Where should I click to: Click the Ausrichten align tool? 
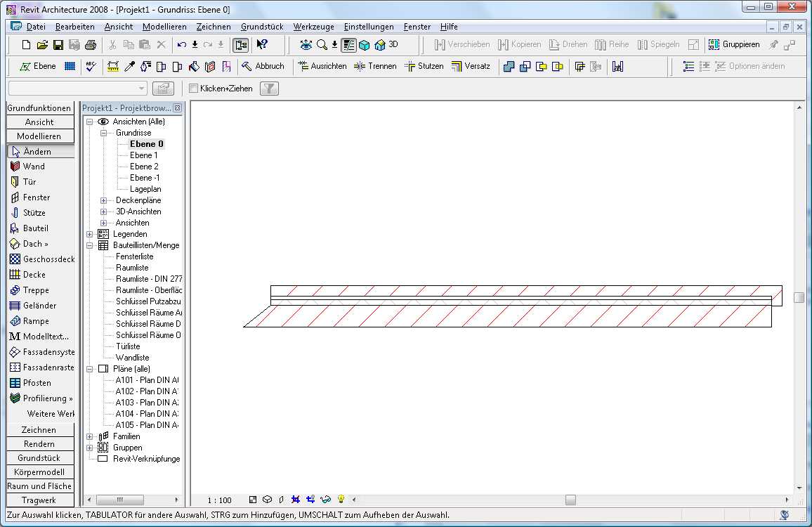click(322, 66)
